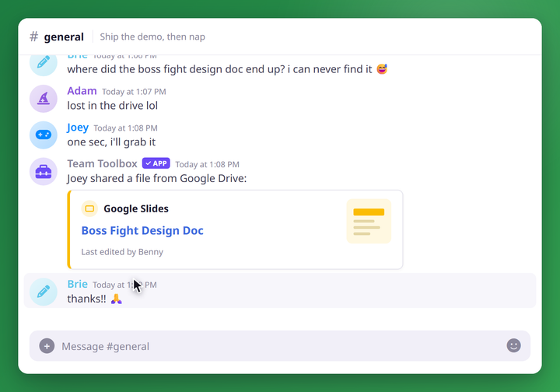The width and height of the screenshot is (560, 392).
Task: Open the slides thumbnail preview in file card
Action: click(369, 221)
